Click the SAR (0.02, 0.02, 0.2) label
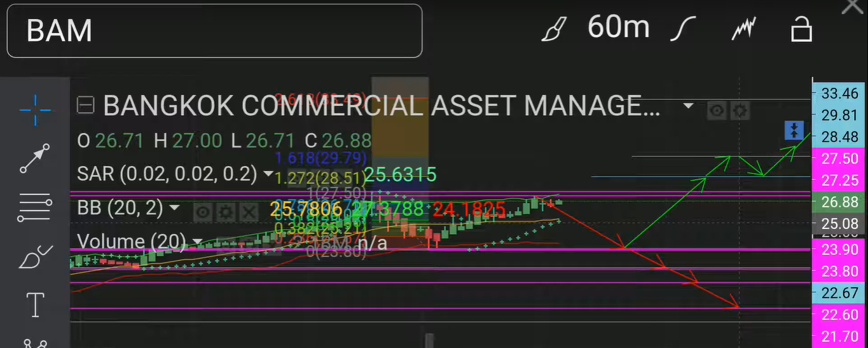 pos(167,173)
